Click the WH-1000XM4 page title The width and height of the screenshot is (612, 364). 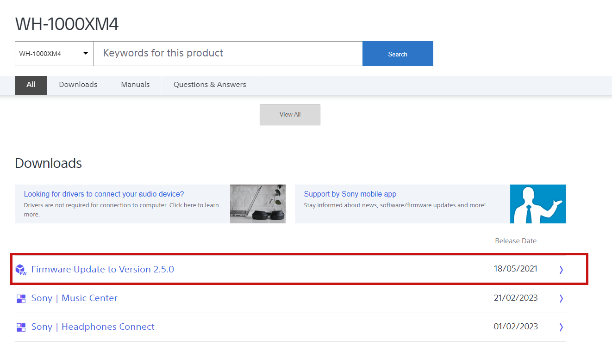(67, 24)
